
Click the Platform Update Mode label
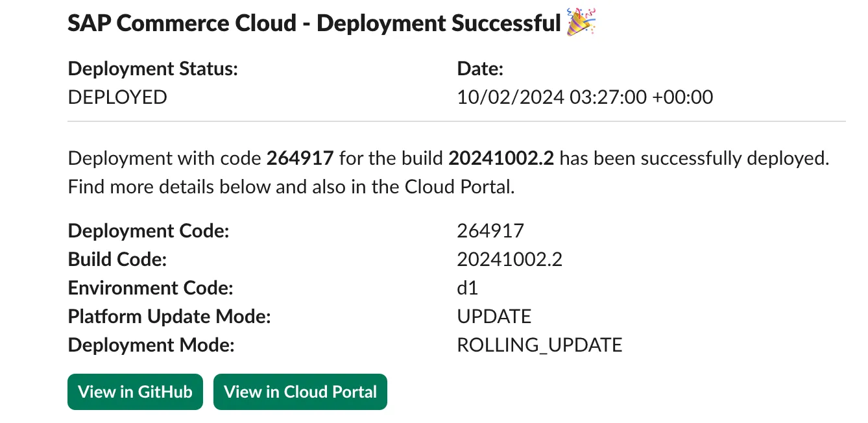tap(169, 317)
